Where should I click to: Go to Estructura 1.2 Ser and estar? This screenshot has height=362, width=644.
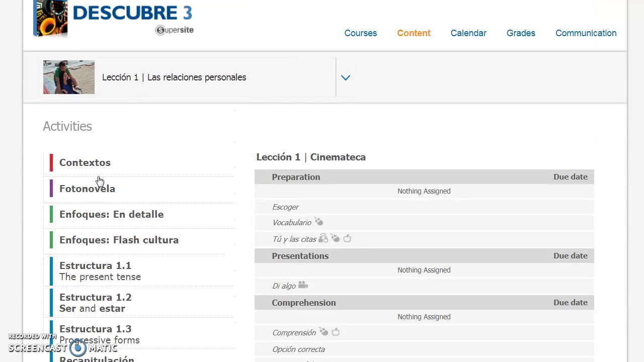point(96,303)
